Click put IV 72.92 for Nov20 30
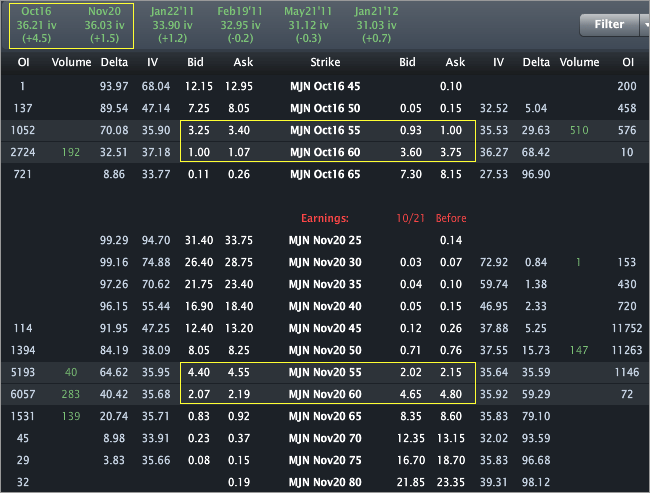Image resolution: width=650 pixels, height=493 pixels. [x=494, y=262]
